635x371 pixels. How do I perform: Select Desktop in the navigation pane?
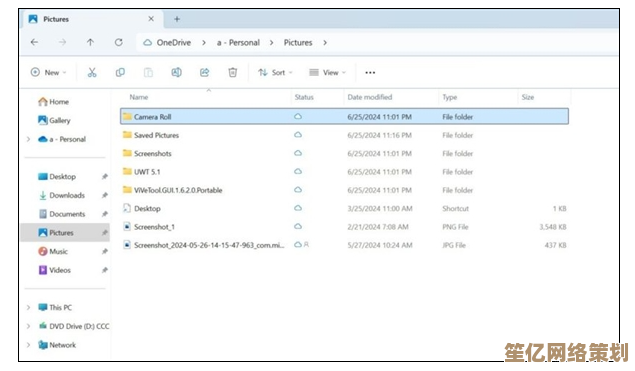point(57,177)
